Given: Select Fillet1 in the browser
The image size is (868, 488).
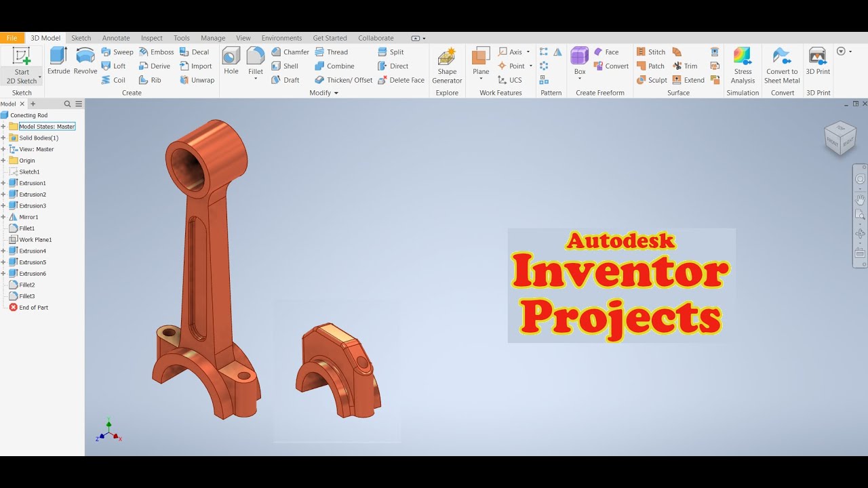Looking at the screenshot, I should [22, 228].
